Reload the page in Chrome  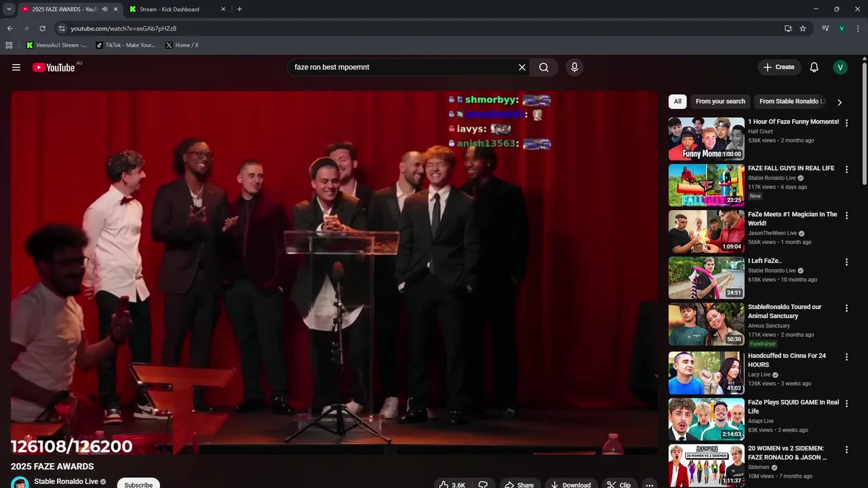(x=42, y=28)
